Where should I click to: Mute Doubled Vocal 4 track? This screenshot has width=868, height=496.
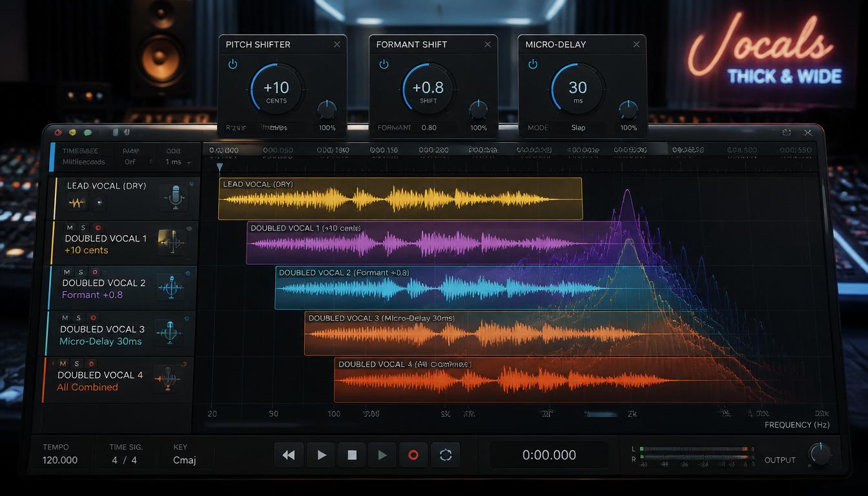pos(63,364)
